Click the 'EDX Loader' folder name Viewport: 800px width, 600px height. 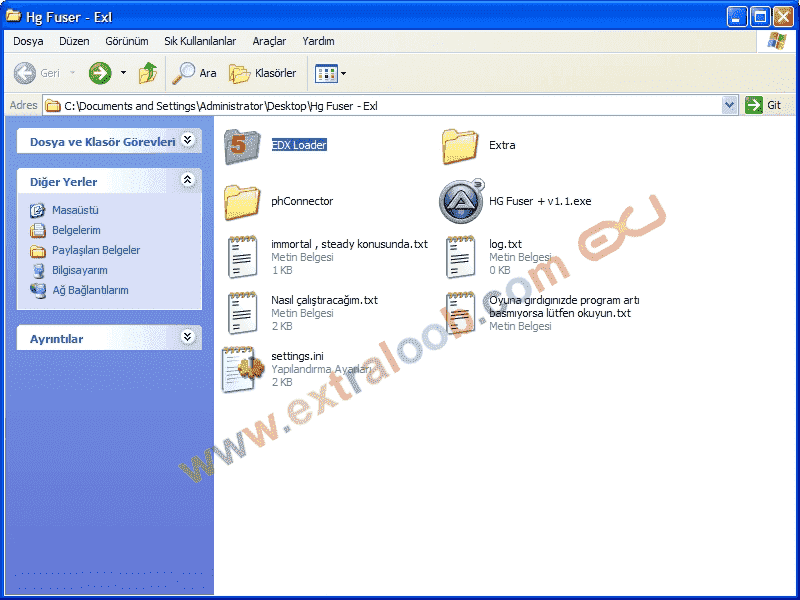click(x=299, y=145)
